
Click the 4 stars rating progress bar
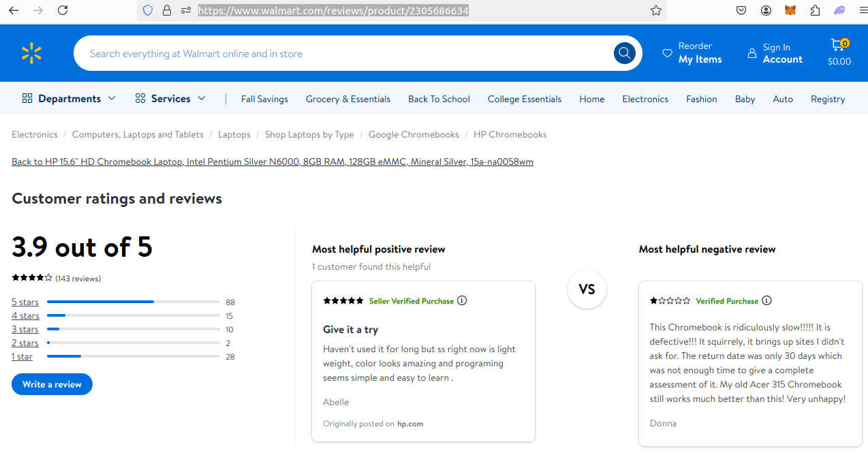coord(134,315)
